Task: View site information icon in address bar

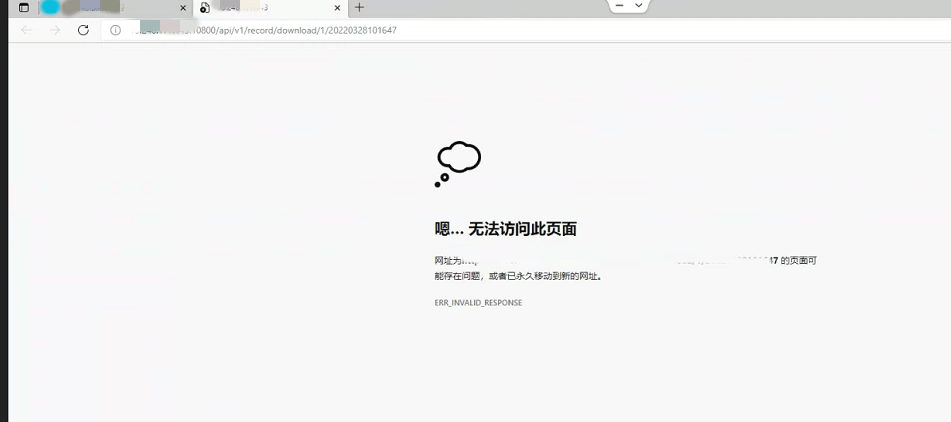Action: [115, 30]
